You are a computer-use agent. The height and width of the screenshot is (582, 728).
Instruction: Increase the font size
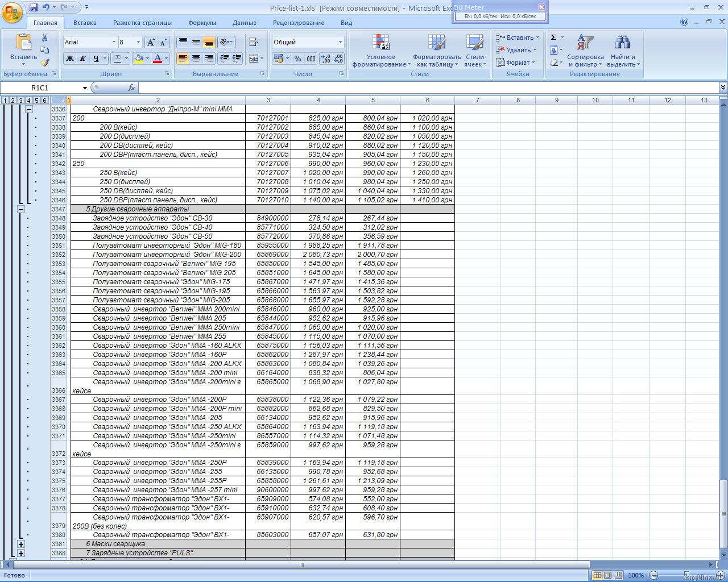click(151, 42)
